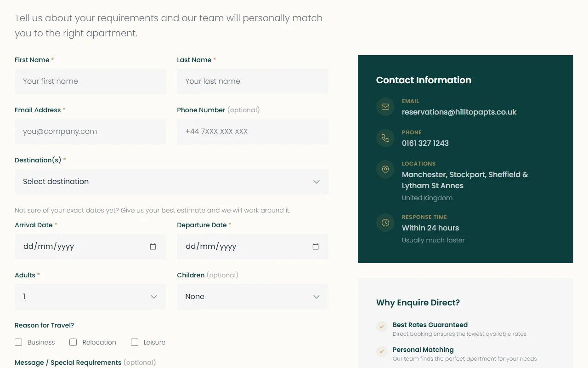The width and height of the screenshot is (588, 368).
Task: Click the 0161 327 1243 phone number
Action: [425, 143]
